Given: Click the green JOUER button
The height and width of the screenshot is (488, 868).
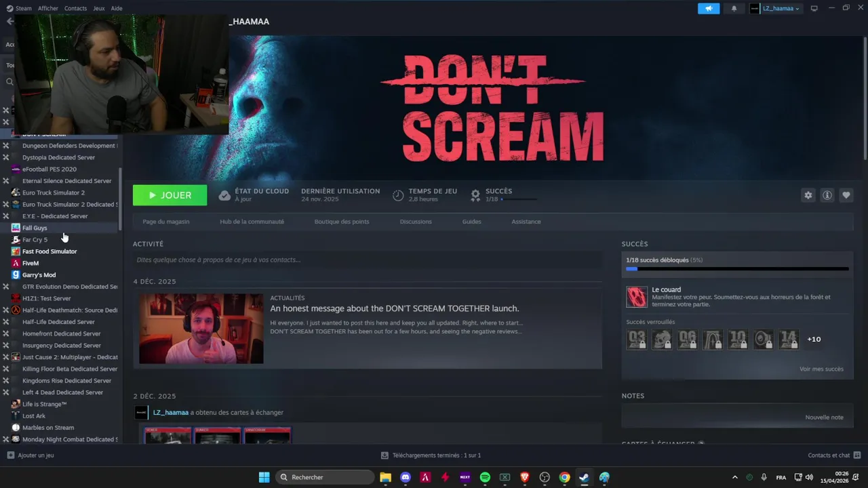Looking at the screenshot, I should (170, 195).
